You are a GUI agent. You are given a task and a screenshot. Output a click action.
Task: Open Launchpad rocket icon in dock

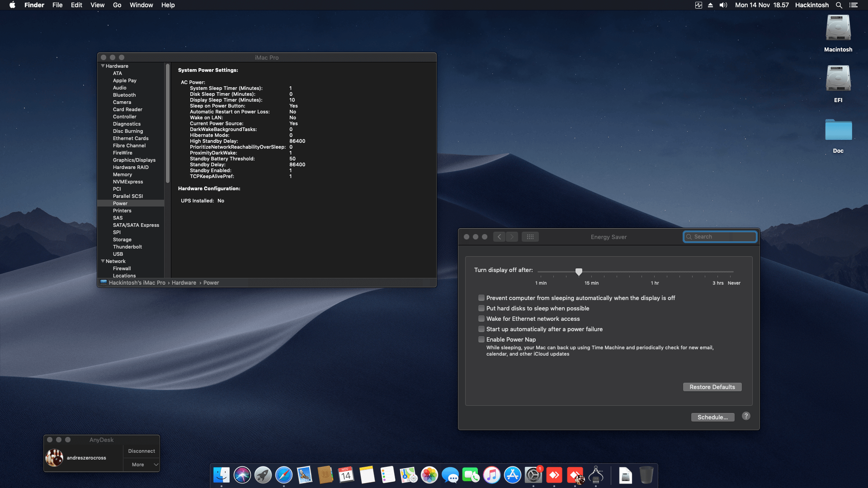tap(263, 475)
